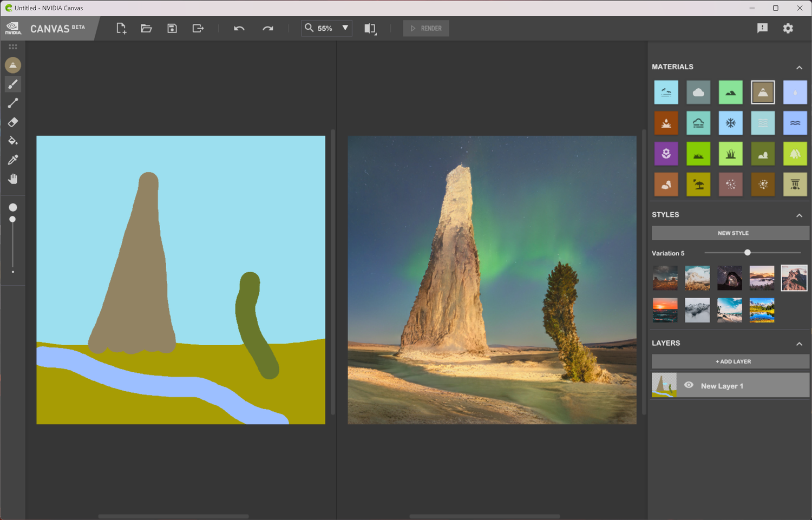Select the Fill bucket tool
This screenshot has width=812, height=520.
point(13,141)
